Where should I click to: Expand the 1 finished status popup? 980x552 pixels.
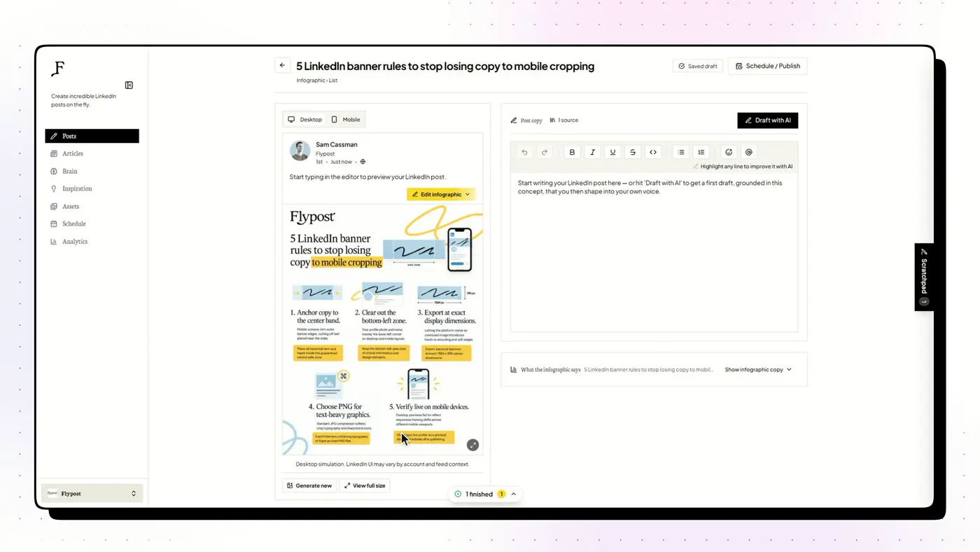pos(485,494)
